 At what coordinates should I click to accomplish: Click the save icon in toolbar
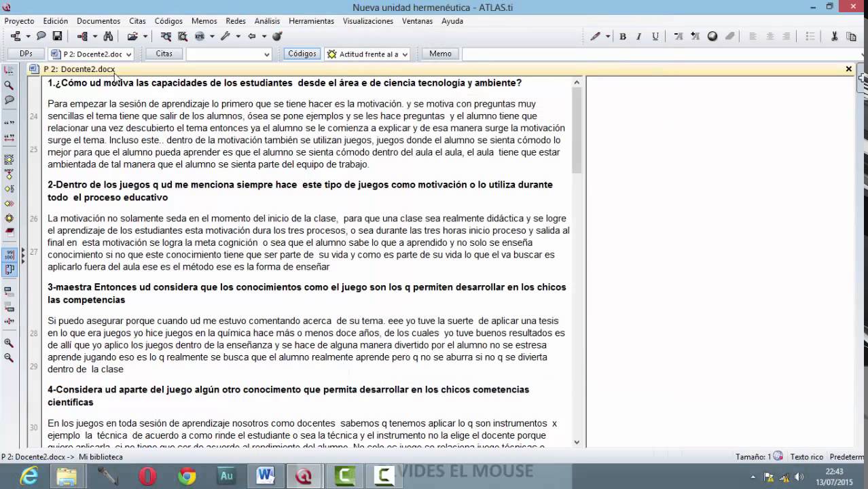point(58,36)
